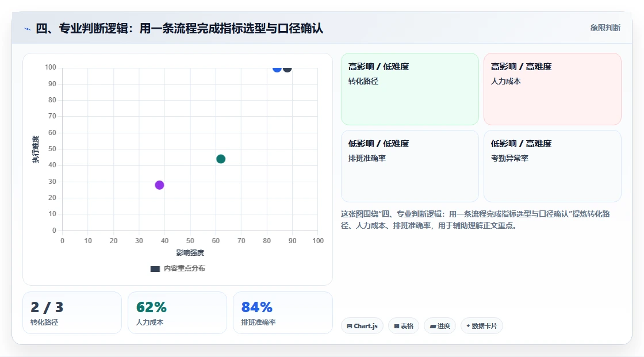
Task: Select the 62% 人力成本 stat card
Action: click(x=178, y=313)
